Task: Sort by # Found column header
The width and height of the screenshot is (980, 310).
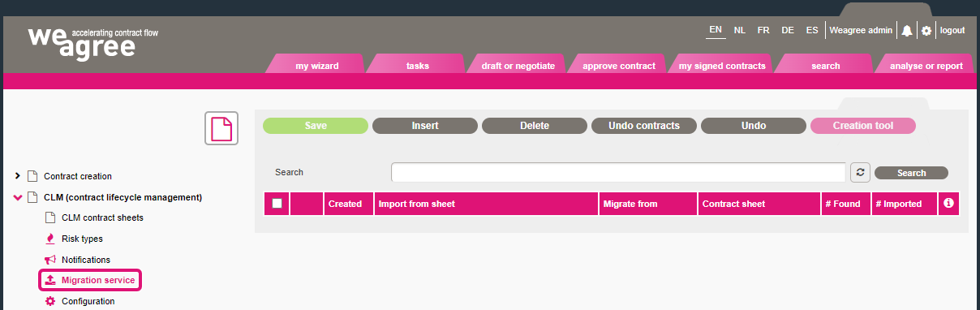Action: [846, 204]
